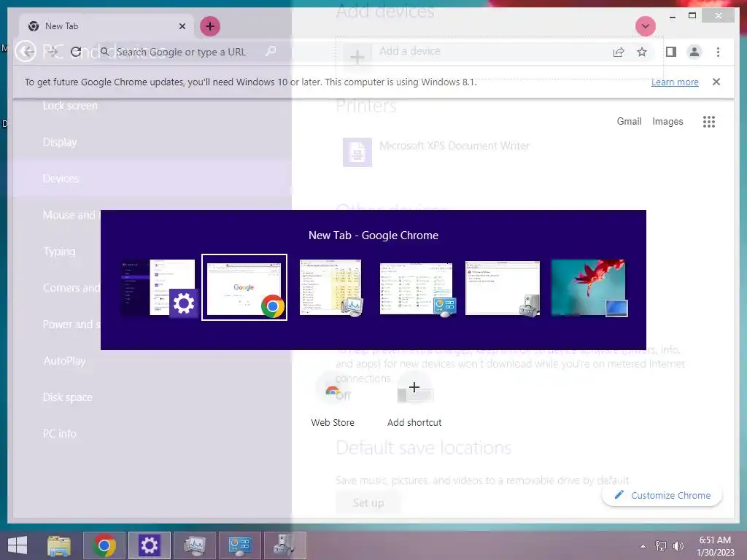Close the New Tab tab

[182, 26]
